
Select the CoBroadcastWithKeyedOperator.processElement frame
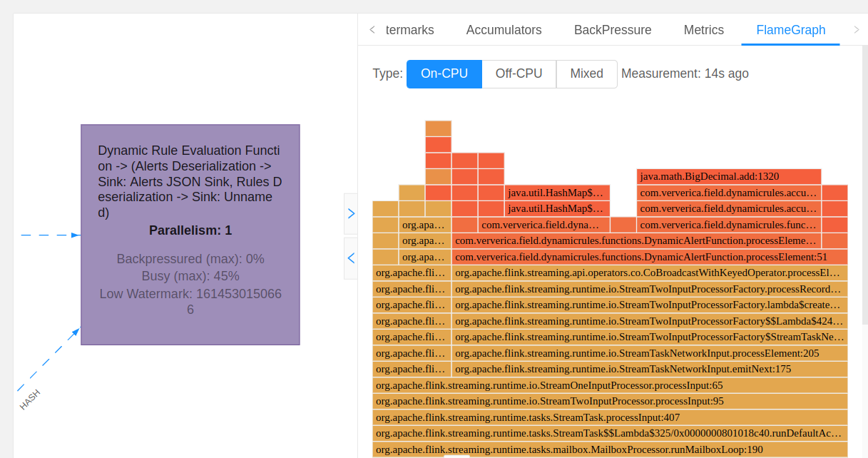click(x=649, y=273)
